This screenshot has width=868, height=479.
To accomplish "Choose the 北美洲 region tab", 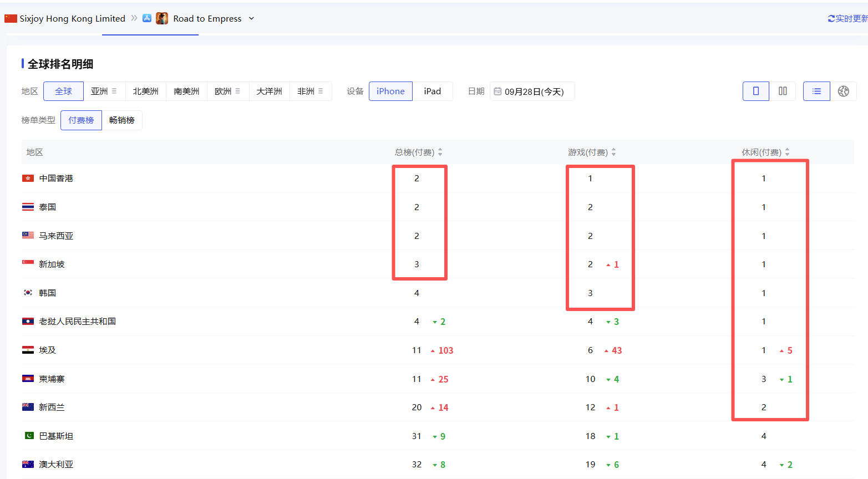I will coord(145,91).
